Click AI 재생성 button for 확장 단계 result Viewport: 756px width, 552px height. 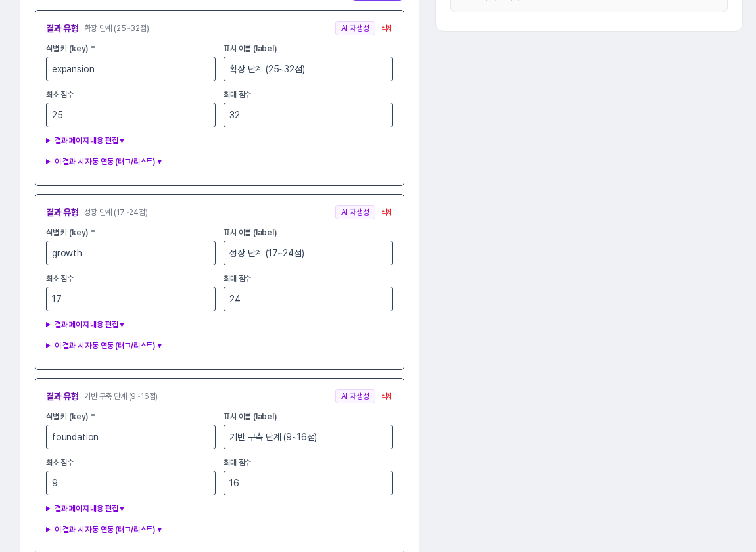tap(356, 28)
